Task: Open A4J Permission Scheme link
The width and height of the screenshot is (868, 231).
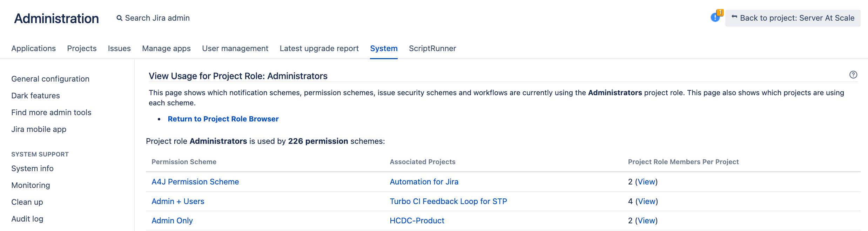Action: tap(195, 182)
